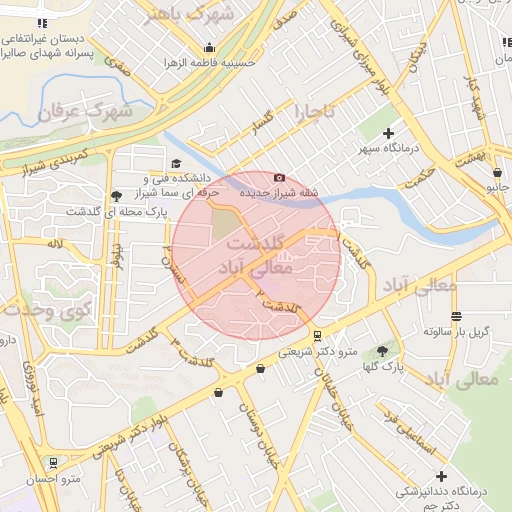The image size is (512, 512).
Task: Open the metro icon for مترو دکتر شریعتی
Action: tap(318, 336)
